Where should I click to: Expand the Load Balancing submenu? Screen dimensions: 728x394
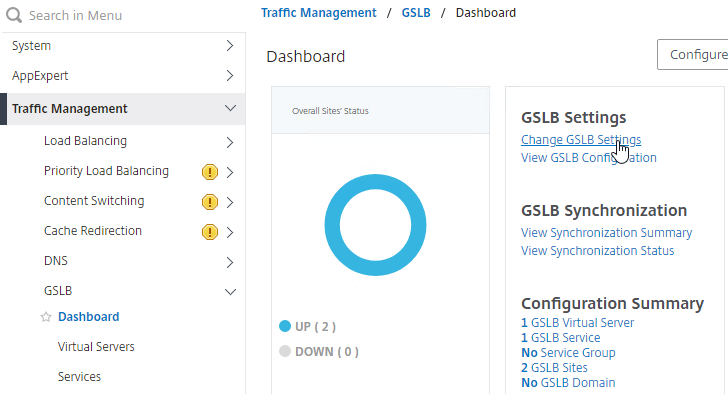pyautogui.click(x=230, y=142)
